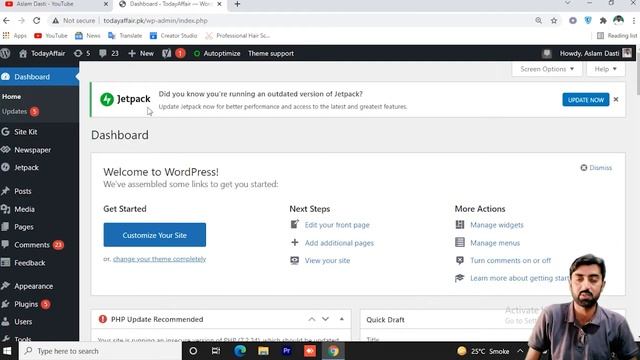Move PHP Update Recommended box down
Image resolution: width=640 pixels, height=360 pixels.
click(325, 319)
